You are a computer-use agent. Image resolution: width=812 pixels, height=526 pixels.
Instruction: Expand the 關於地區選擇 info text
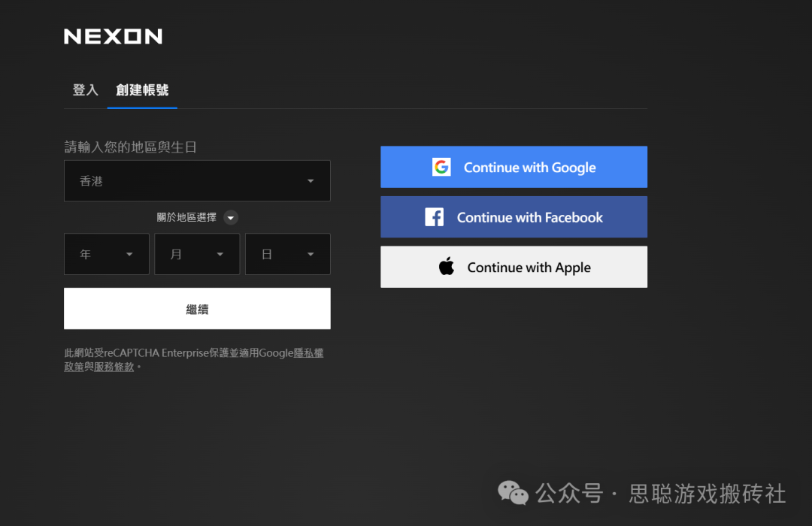pos(186,218)
